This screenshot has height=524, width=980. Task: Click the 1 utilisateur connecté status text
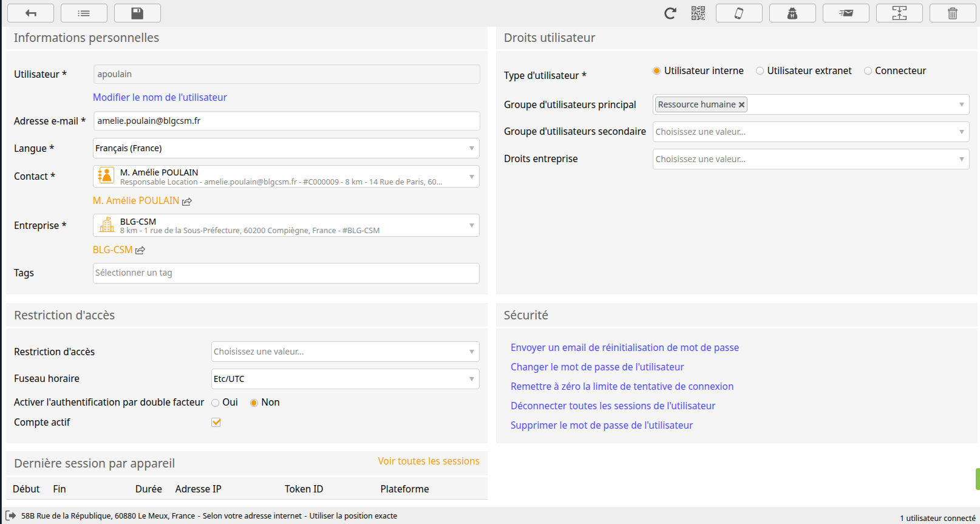point(937,518)
